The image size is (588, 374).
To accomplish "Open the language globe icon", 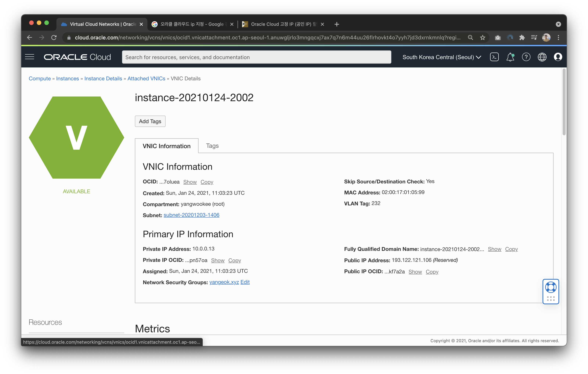I will tap(542, 57).
